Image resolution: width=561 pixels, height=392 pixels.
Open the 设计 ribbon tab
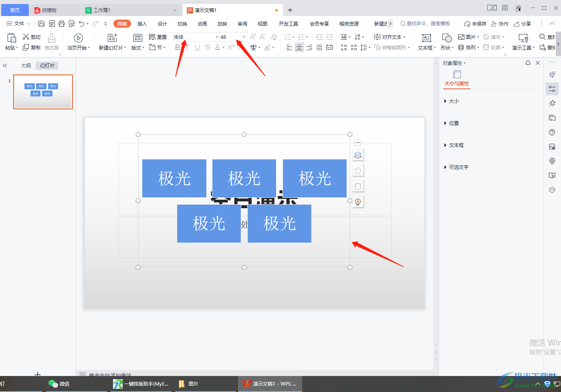tap(162, 24)
